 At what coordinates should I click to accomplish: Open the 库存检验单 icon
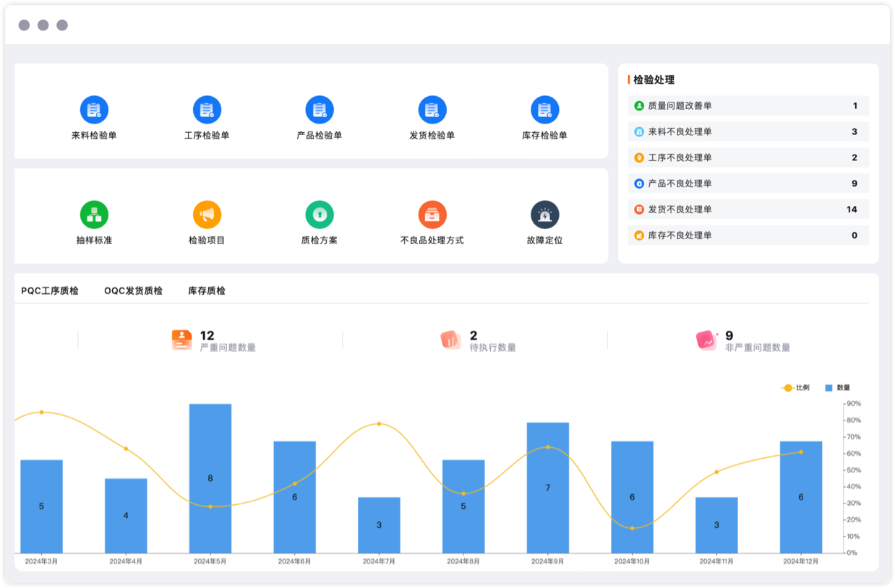pyautogui.click(x=544, y=110)
